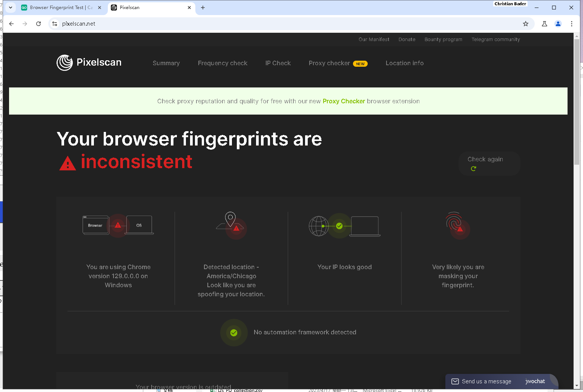Open the tab search dropdown arrow
This screenshot has width=583, height=392.
(11, 8)
